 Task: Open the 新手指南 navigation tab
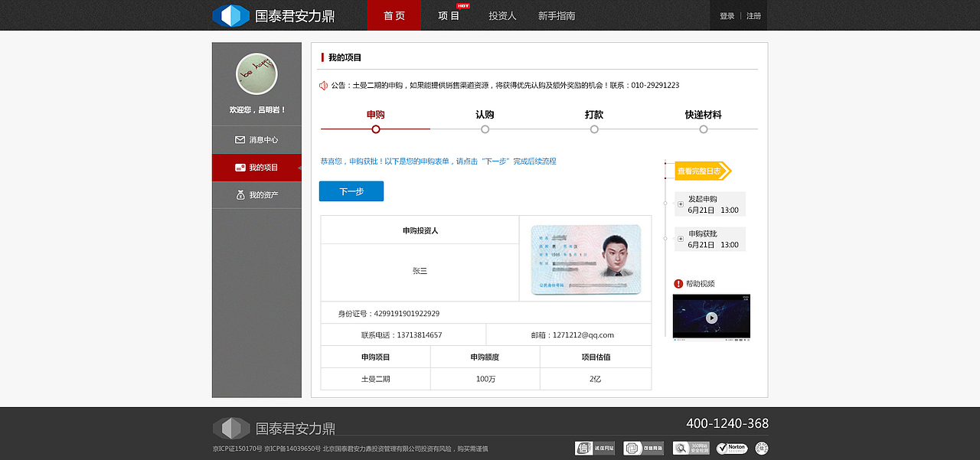pos(557,15)
